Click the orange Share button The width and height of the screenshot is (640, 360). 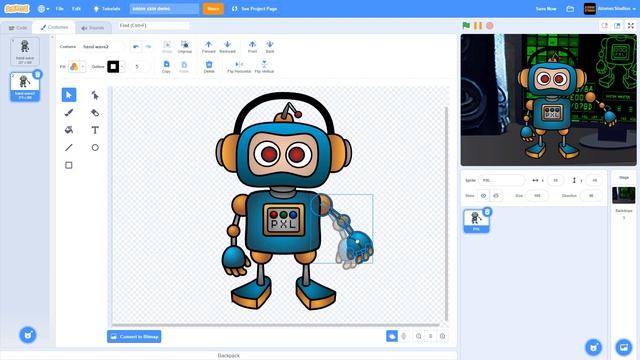coord(213,9)
